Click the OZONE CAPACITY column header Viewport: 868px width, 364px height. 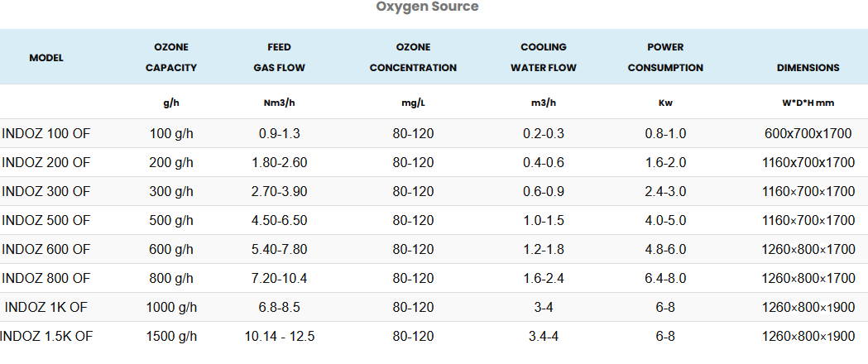171,58
